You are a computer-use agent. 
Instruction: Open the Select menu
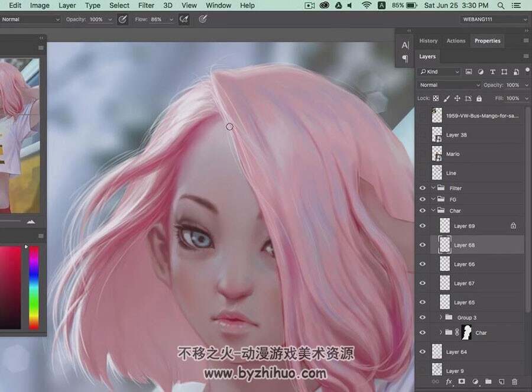click(x=119, y=5)
